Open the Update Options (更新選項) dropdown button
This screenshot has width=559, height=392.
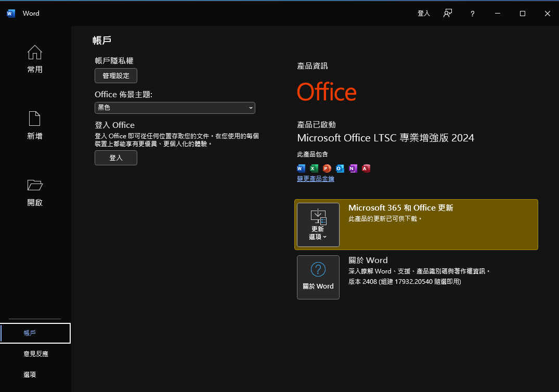318,225
